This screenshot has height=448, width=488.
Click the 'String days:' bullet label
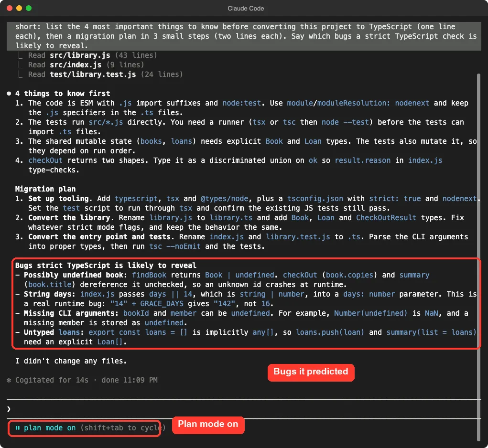pyautogui.click(x=50, y=294)
